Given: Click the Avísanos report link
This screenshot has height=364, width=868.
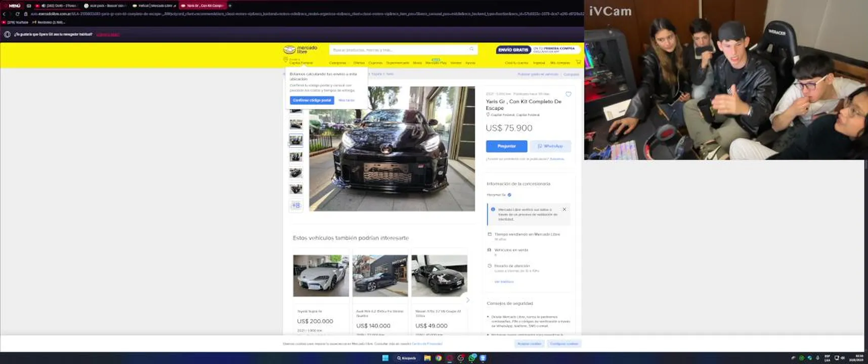Looking at the screenshot, I should click(x=557, y=159).
